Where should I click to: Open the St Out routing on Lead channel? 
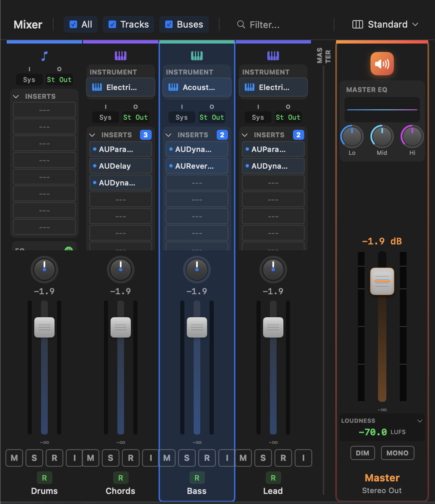tap(288, 117)
